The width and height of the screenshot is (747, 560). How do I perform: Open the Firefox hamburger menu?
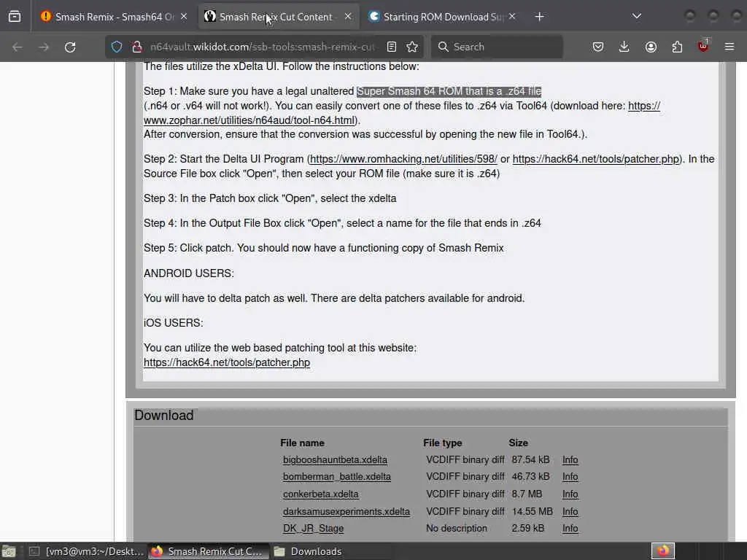pyautogui.click(x=729, y=47)
